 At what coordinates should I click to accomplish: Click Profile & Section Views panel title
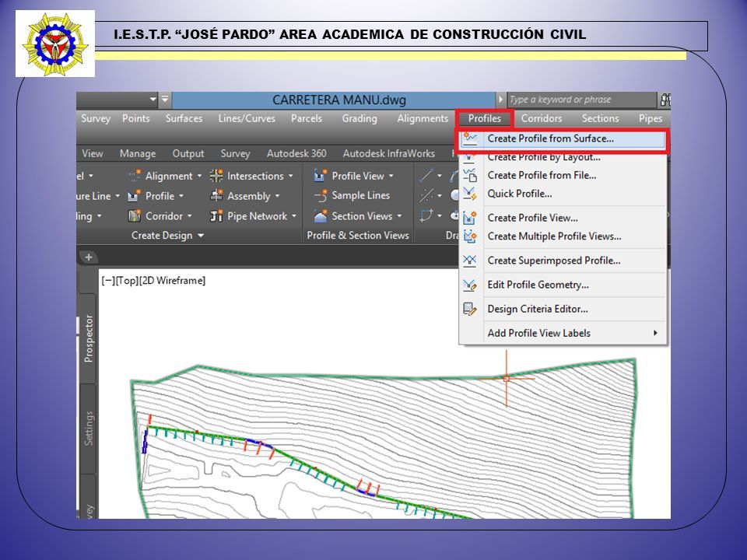coord(358,236)
